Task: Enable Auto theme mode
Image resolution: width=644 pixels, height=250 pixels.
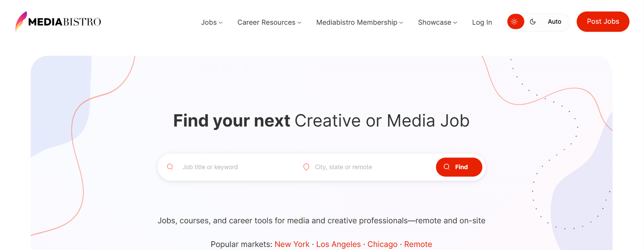Action: [555, 22]
